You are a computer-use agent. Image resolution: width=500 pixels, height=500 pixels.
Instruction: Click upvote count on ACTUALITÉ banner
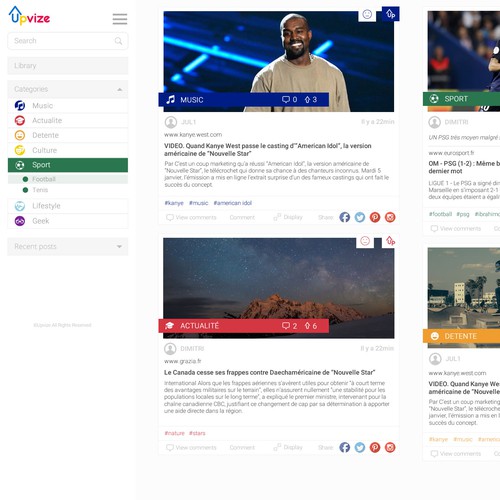pos(311,326)
